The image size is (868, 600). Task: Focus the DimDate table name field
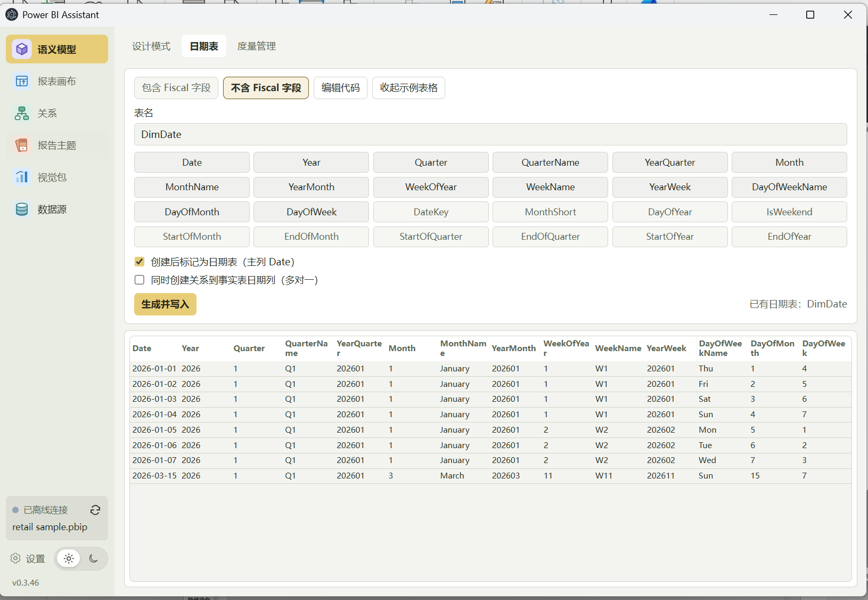(x=490, y=134)
